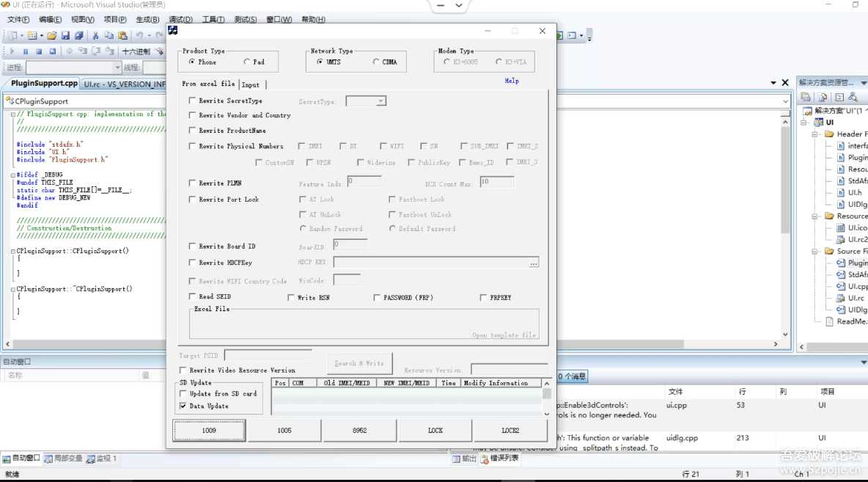Click the Cut scissors toolbar icon
The image size is (868, 482).
point(95,35)
